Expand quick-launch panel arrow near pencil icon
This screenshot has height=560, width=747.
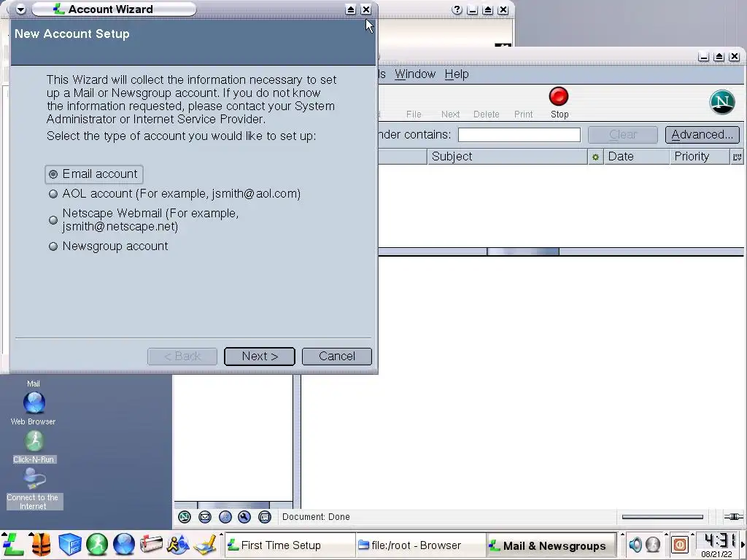click(x=221, y=534)
